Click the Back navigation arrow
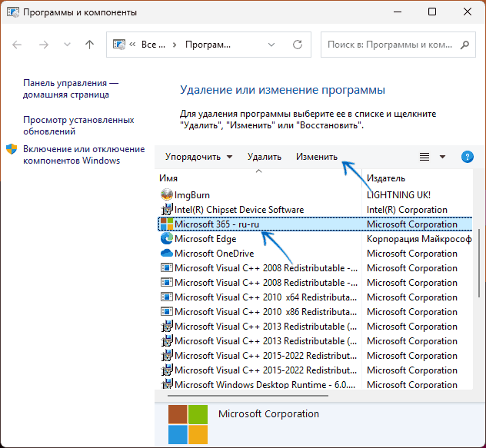This screenshot has width=486, height=448. pyautogui.click(x=17, y=45)
